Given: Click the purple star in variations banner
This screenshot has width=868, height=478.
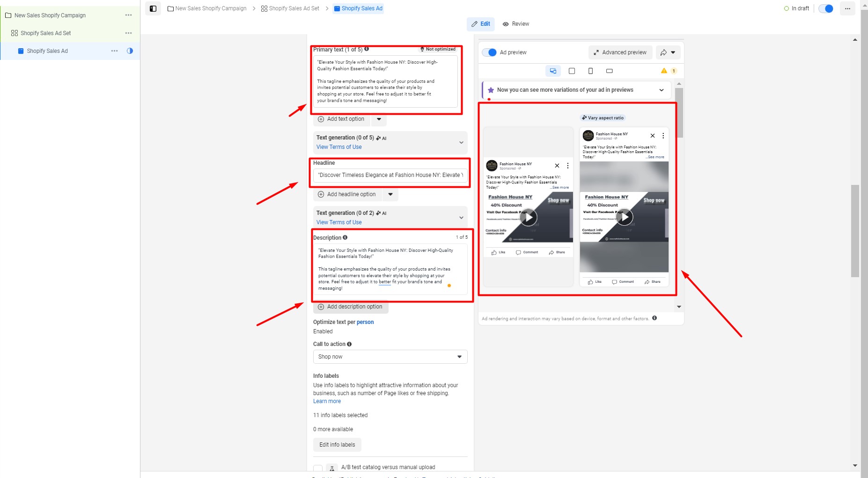Looking at the screenshot, I should (491, 90).
